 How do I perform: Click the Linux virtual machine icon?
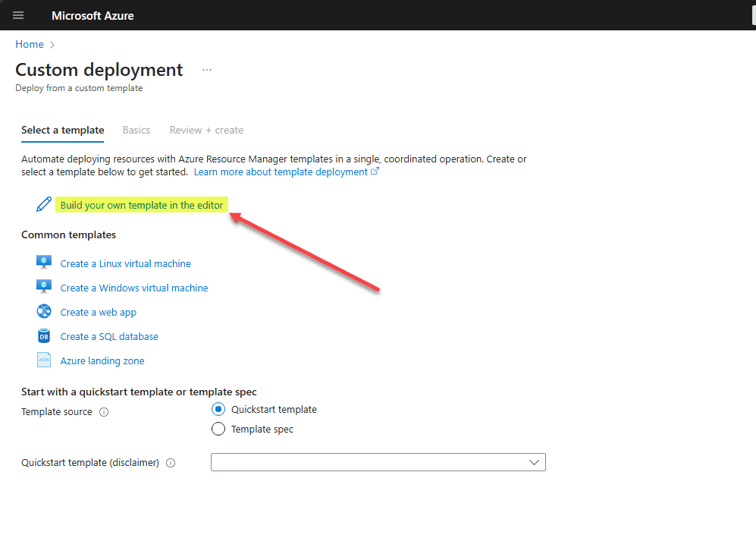coord(44,263)
